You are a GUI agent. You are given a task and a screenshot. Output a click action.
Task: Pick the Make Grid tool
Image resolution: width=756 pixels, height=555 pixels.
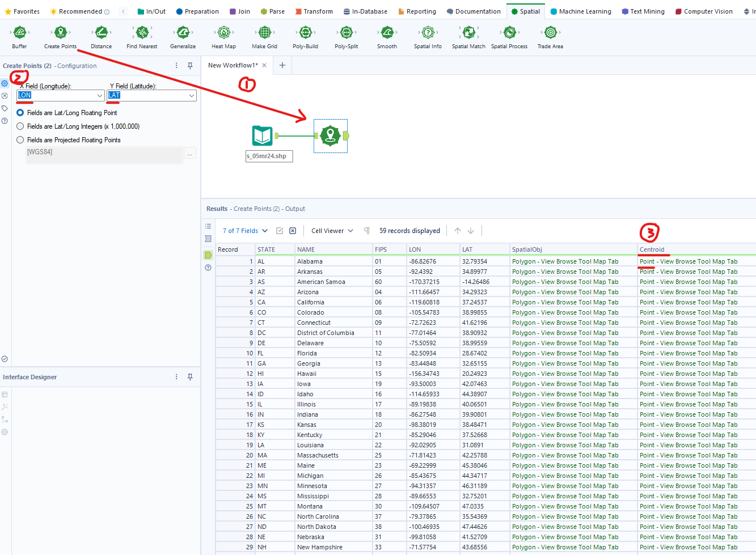point(264,33)
